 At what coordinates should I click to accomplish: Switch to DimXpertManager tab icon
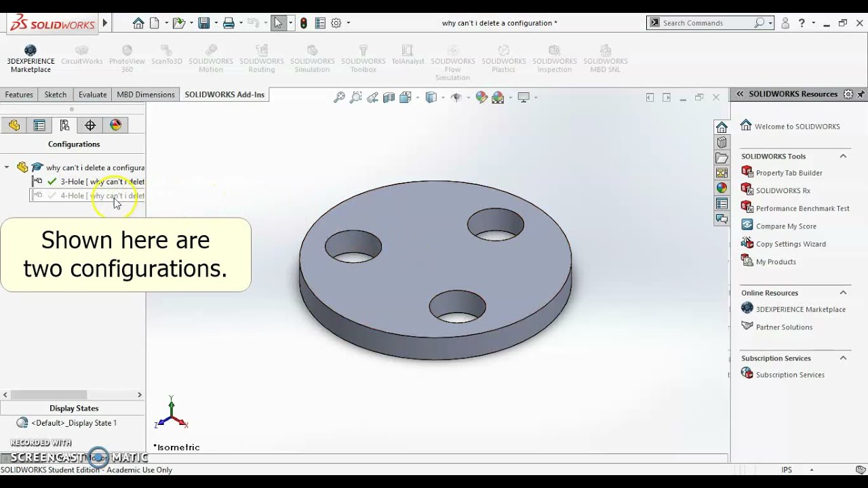(90, 125)
